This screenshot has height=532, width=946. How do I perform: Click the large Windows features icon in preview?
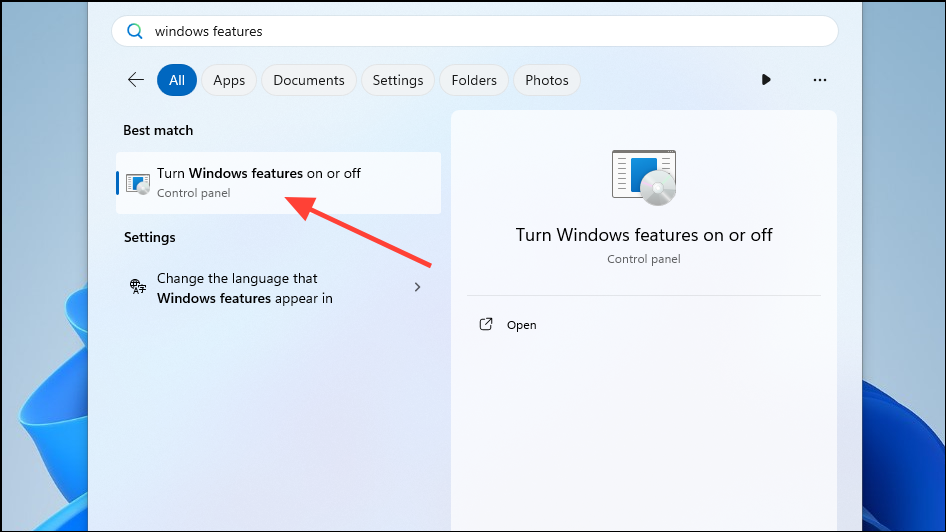tap(644, 177)
